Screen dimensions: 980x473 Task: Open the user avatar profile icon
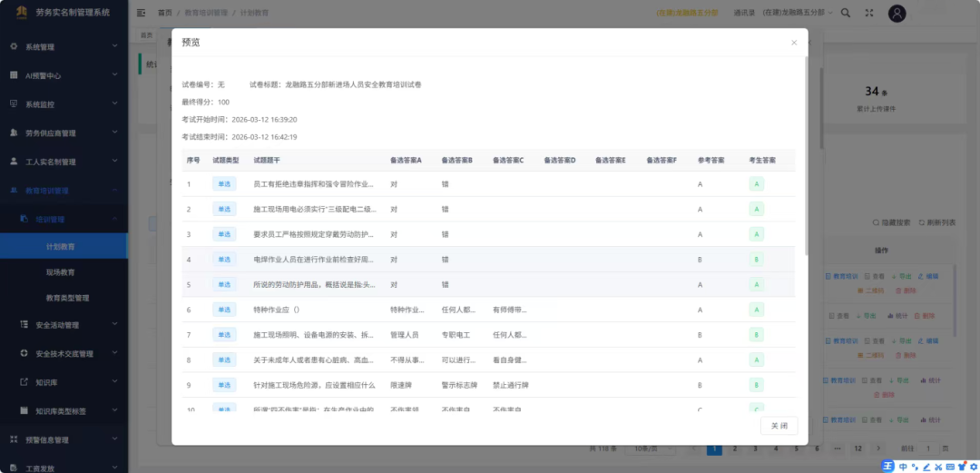[897, 14]
